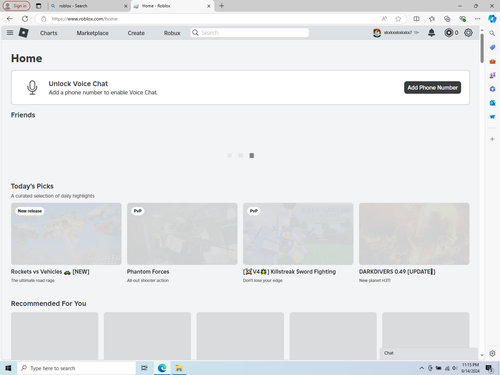
Task: Click the Roblox search input field
Action: [x=250, y=33]
